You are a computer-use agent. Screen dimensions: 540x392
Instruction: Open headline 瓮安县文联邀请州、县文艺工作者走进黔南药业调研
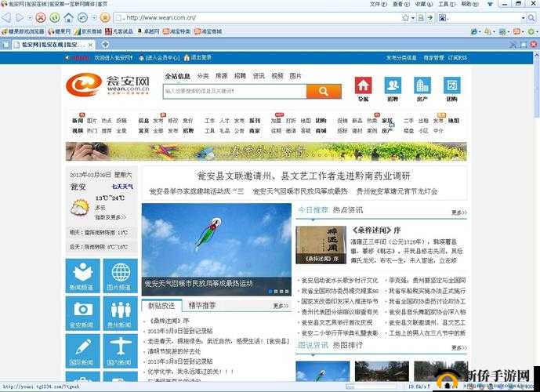point(304,176)
